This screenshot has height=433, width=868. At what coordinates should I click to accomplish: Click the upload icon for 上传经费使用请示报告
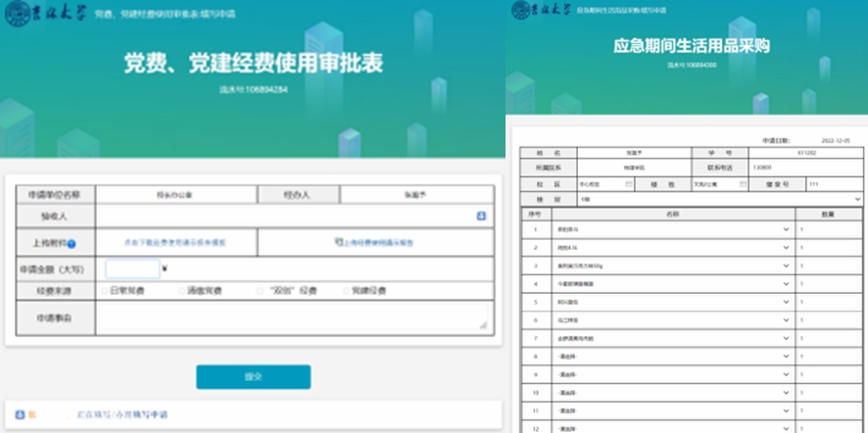[338, 240]
